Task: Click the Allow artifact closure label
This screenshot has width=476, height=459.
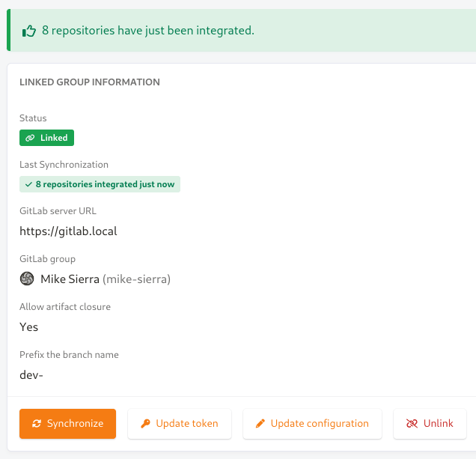Action: coord(65,306)
